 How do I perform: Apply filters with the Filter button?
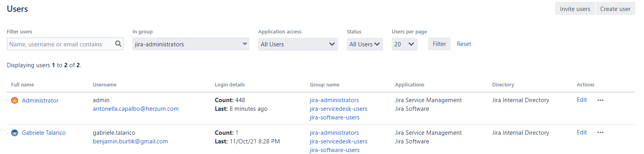pos(439,44)
